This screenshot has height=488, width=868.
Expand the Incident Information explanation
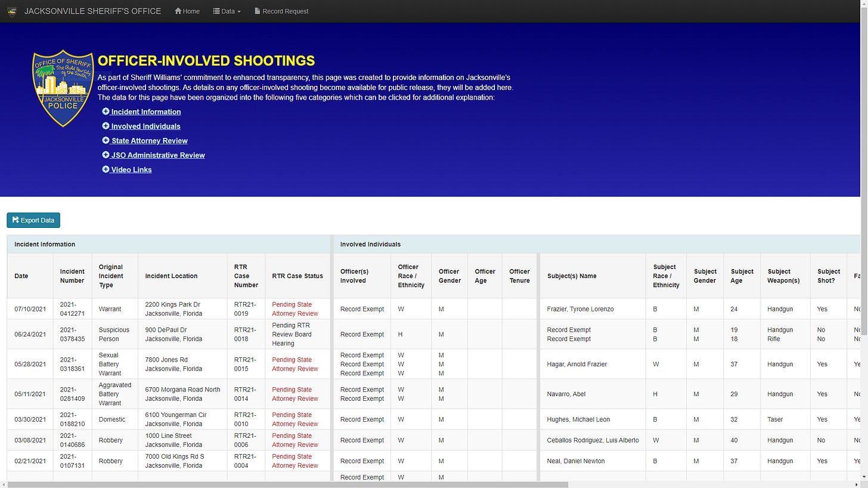141,112
